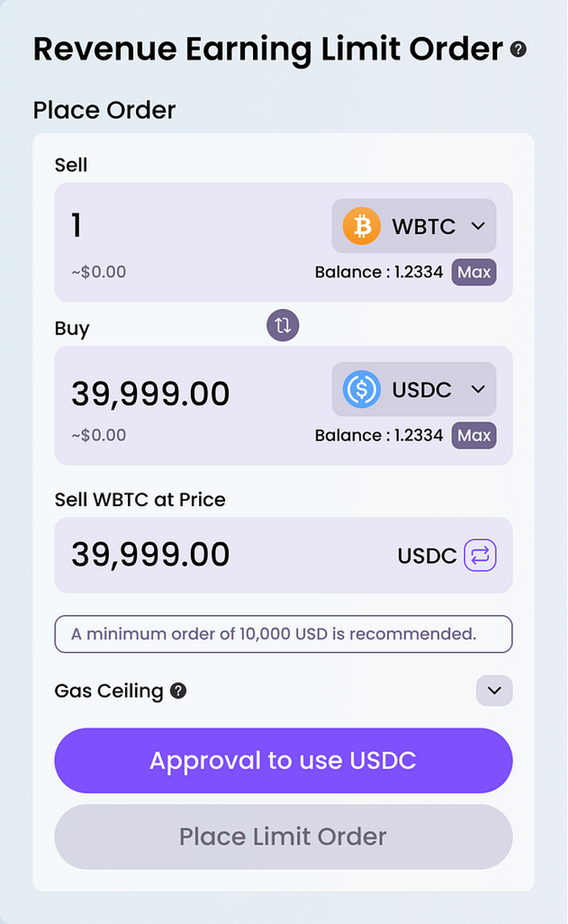Screen dimensions: 568x924
Task: Expand the Gas Ceiling section chevron
Action: point(494,691)
